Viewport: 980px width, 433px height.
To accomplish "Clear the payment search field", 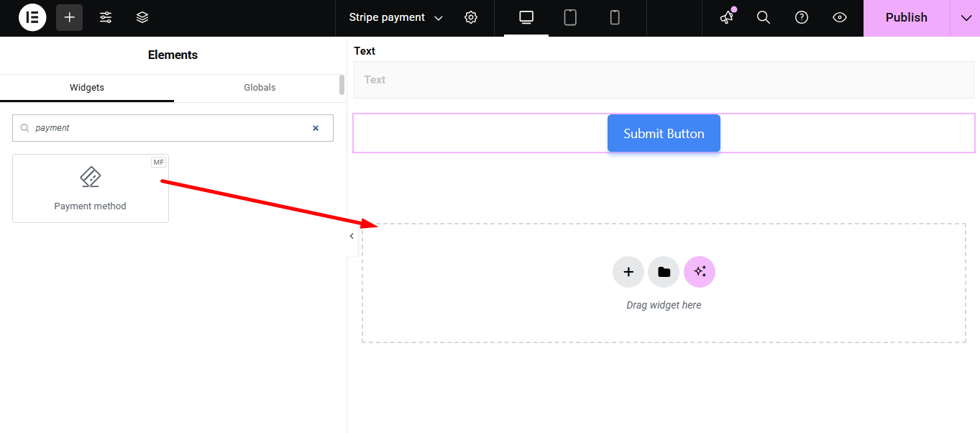I will [x=315, y=127].
